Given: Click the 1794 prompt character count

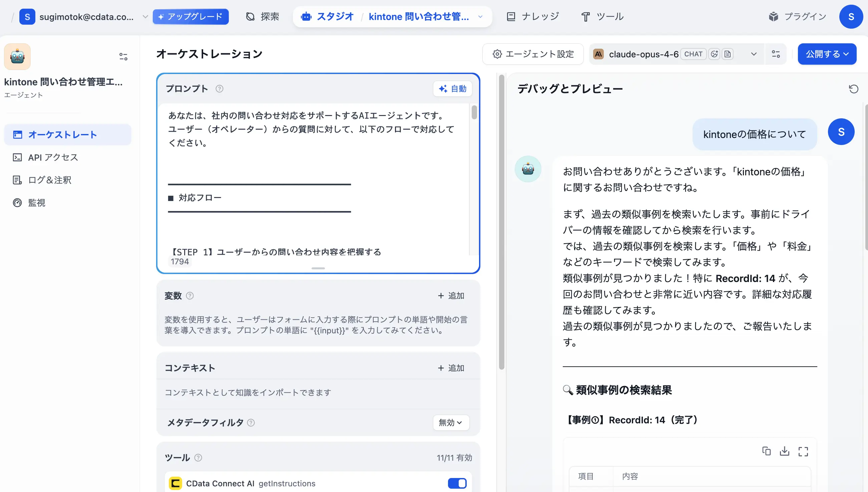Looking at the screenshot, I should click(x=179, y=261).
